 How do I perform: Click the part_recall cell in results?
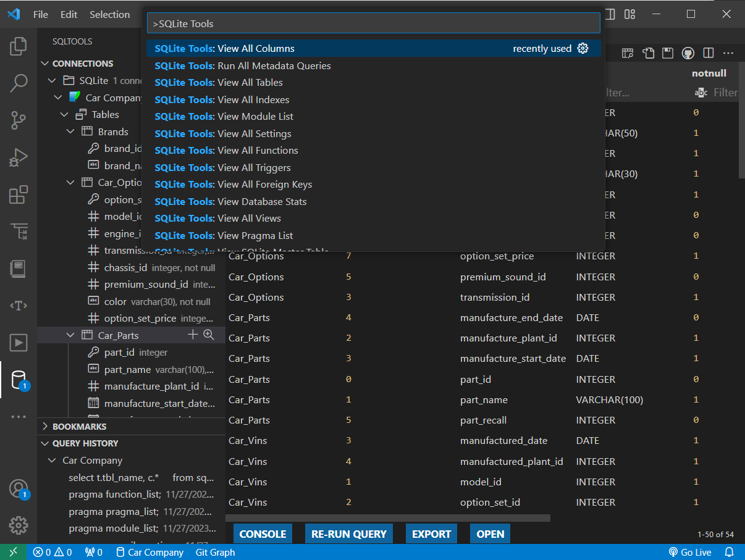tap(483, 420)
